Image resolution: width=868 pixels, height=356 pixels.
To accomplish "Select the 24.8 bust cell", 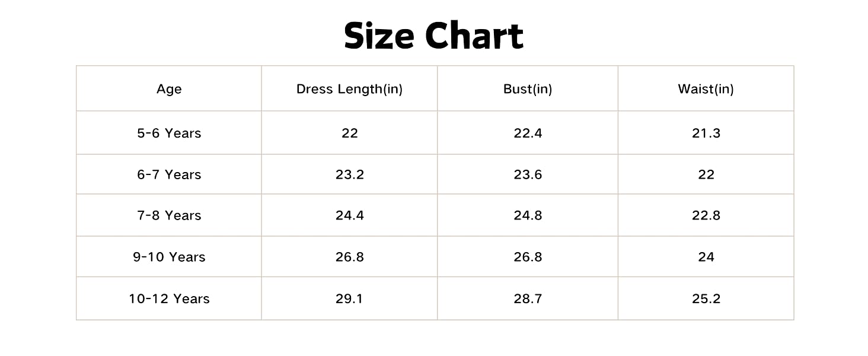I will click(x=528, y=215).
